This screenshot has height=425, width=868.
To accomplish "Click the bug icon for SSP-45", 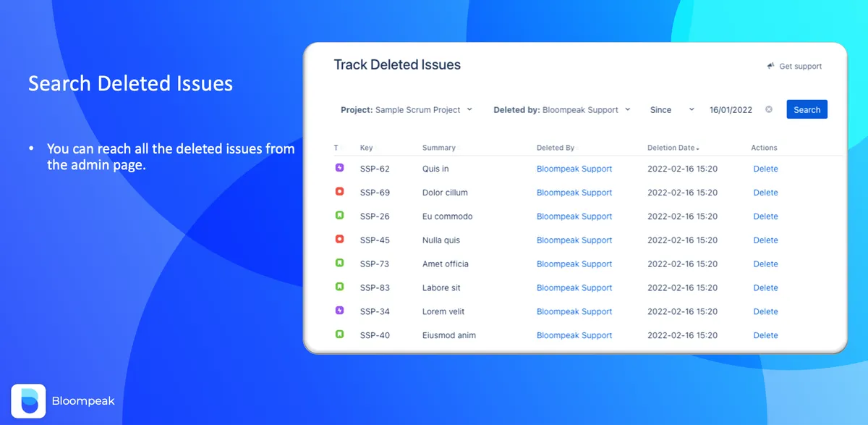I will tap(339, 240).
